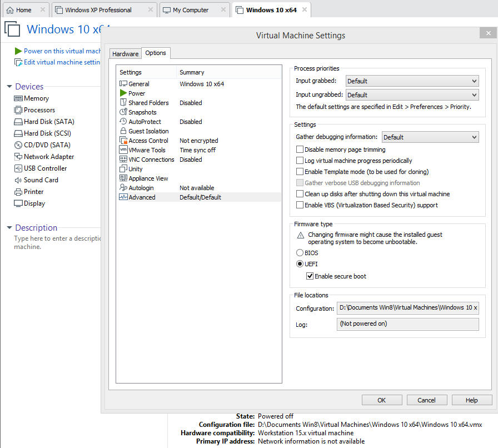This screenshot has width=498, height=448.
Task: Click the Power green arrow icon
Action: 123,93
